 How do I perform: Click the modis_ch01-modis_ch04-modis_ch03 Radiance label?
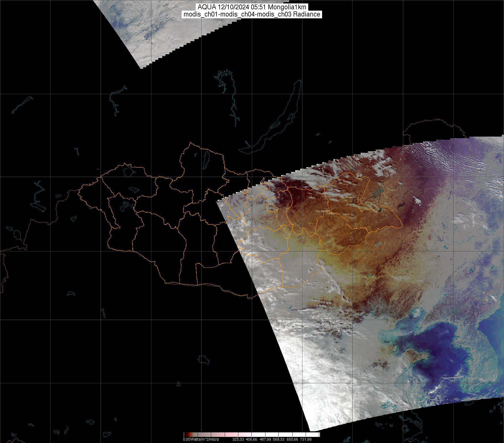click(252, 14)
